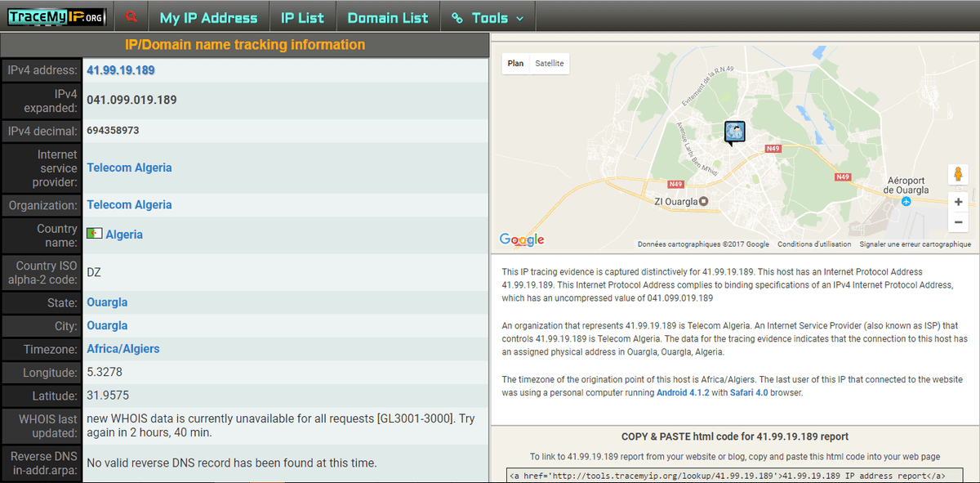The height and width of the screenshot is (483, 980).
Task: Open the IP List menu item
Action: coord(302,17)
